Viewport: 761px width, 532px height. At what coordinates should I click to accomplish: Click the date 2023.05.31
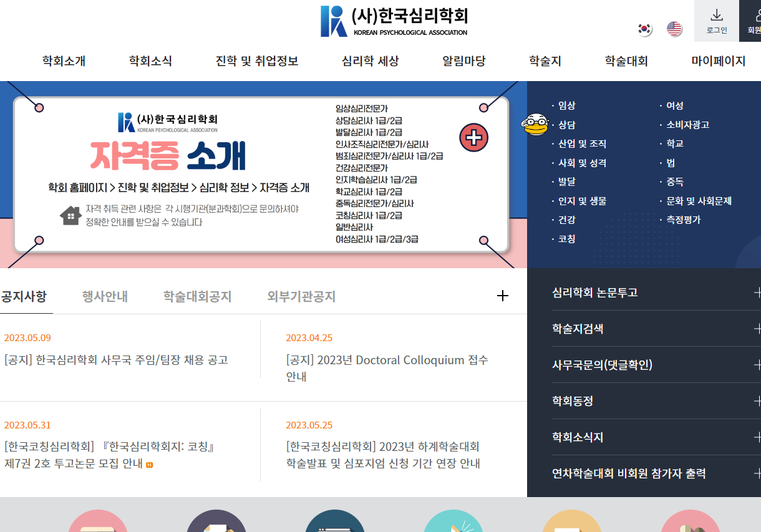point(27,425)
